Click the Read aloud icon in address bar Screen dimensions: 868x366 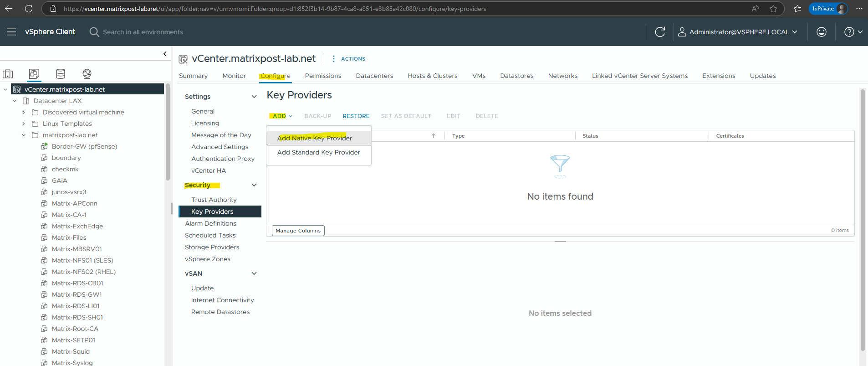[x=755, y=9]
